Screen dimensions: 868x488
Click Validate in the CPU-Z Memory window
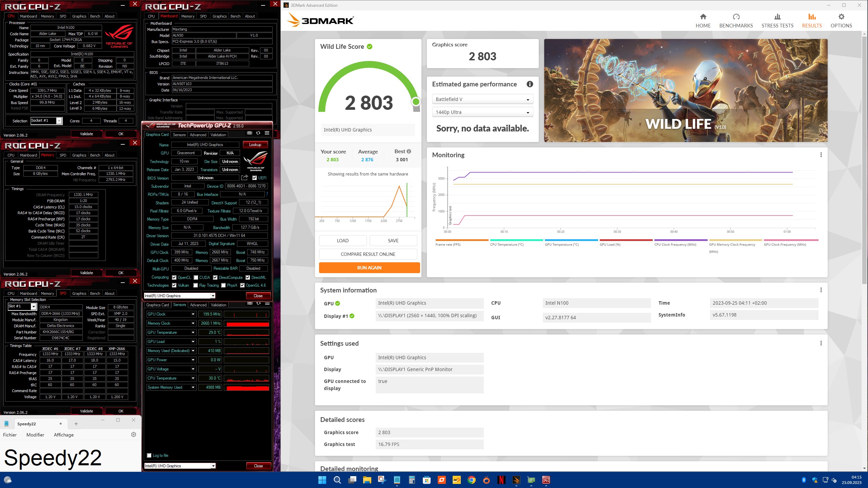click(x=86, y=273)
